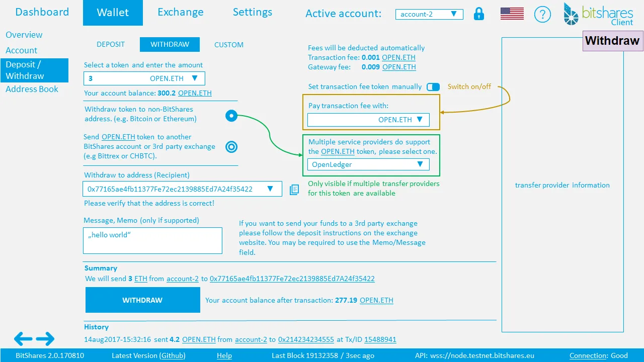Go back with the left arrow icon
The width and height of the screenshot is (644, 362).
pyautogui.click(x=23, y=339)
